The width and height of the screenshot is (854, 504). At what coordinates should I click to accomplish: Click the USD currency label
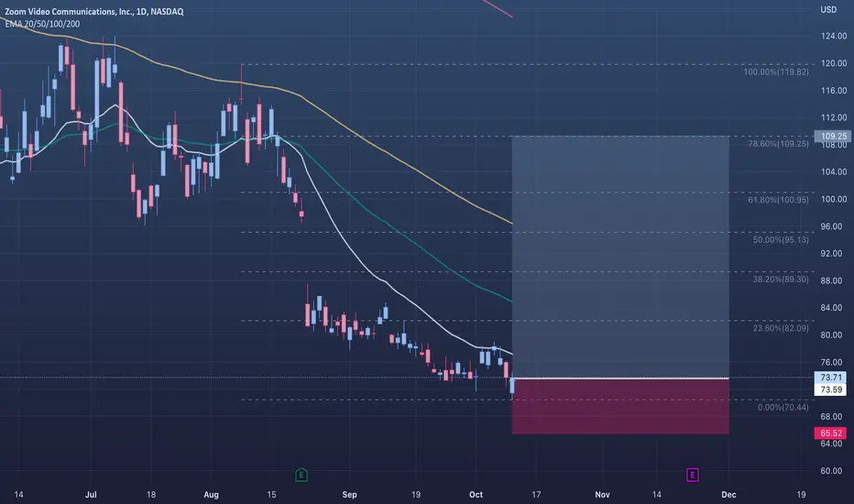pos(828,9)
